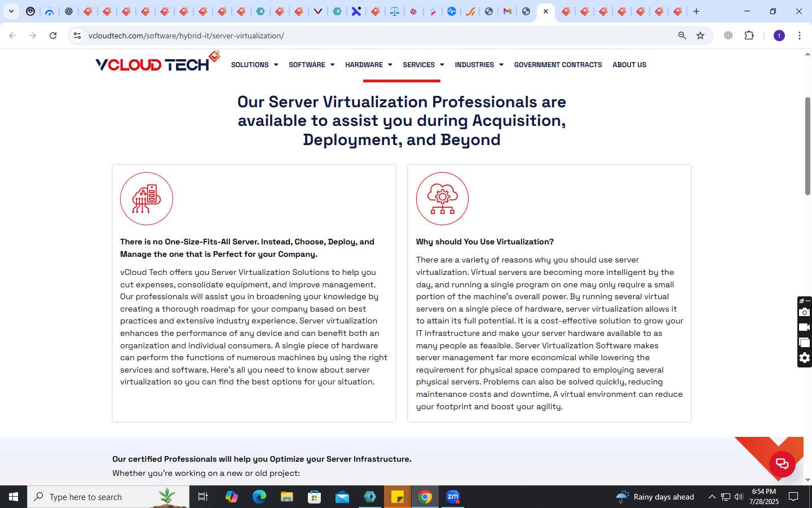Open Sticky Notes from taskbar
Viewport: 812px width, 508px height.
398,497
